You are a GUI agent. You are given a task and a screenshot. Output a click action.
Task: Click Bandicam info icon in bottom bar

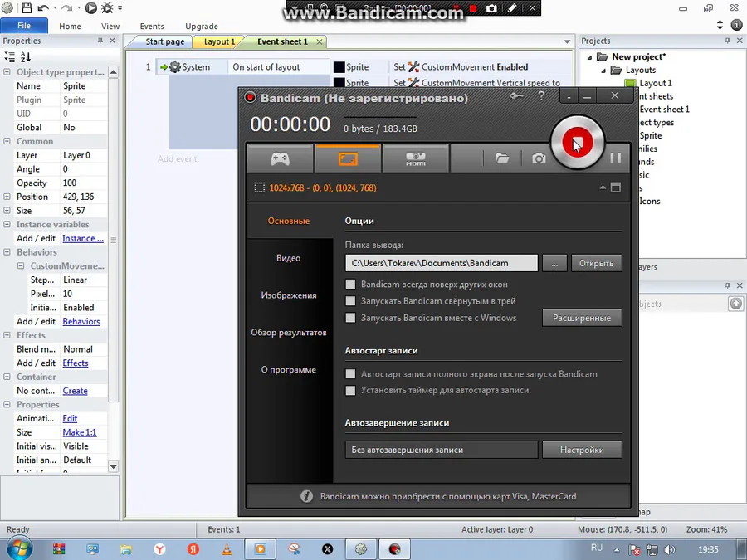click(x=306, y=496)
